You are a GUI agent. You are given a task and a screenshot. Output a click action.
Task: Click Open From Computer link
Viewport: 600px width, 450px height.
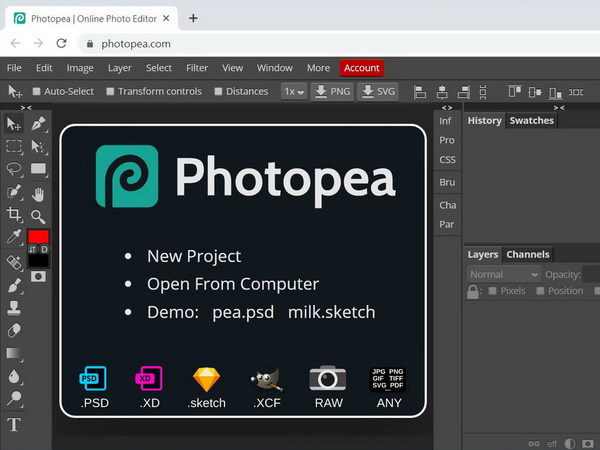tap(233, 284)
